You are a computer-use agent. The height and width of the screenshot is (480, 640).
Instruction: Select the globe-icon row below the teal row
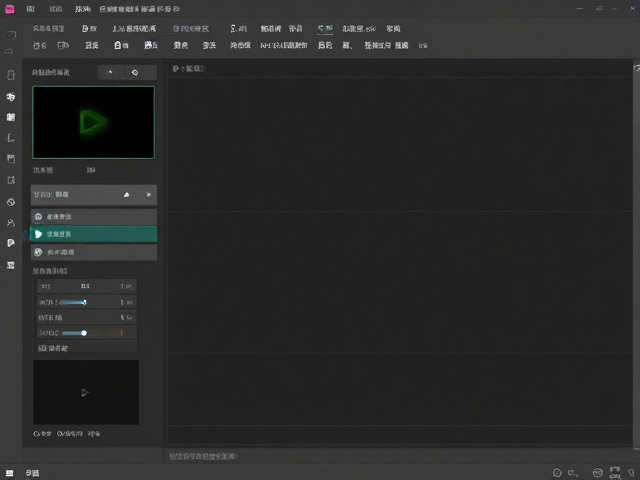click(x=93, y=252)
